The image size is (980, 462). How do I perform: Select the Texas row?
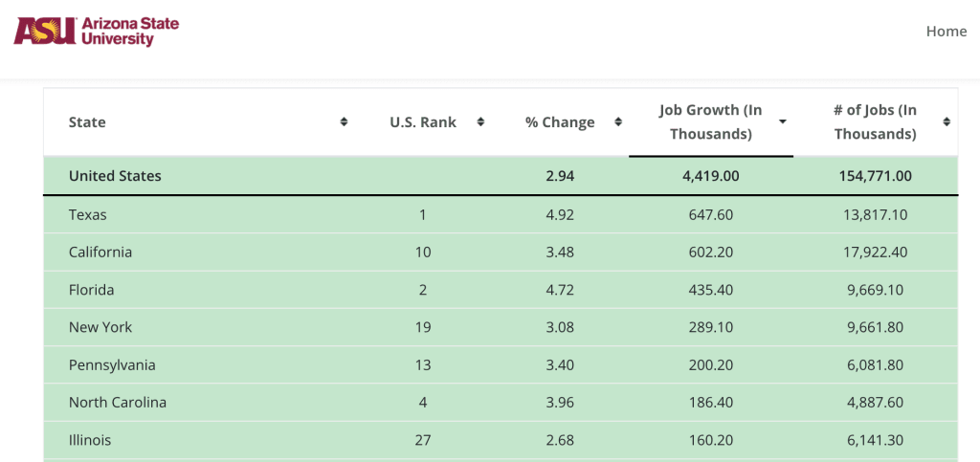coord(501,215)
